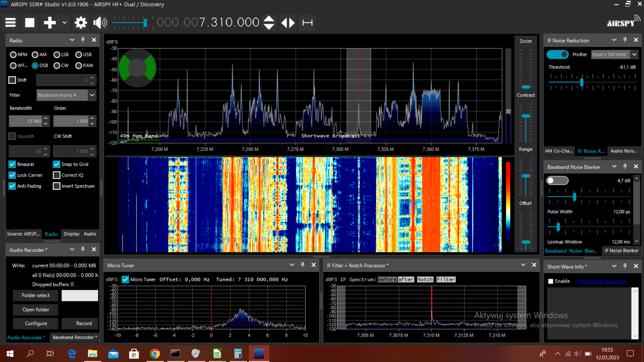Open the Baseband Noise Blanker chevron menu
Viewport: 644px width, 362px height.
tap(614, 166)
